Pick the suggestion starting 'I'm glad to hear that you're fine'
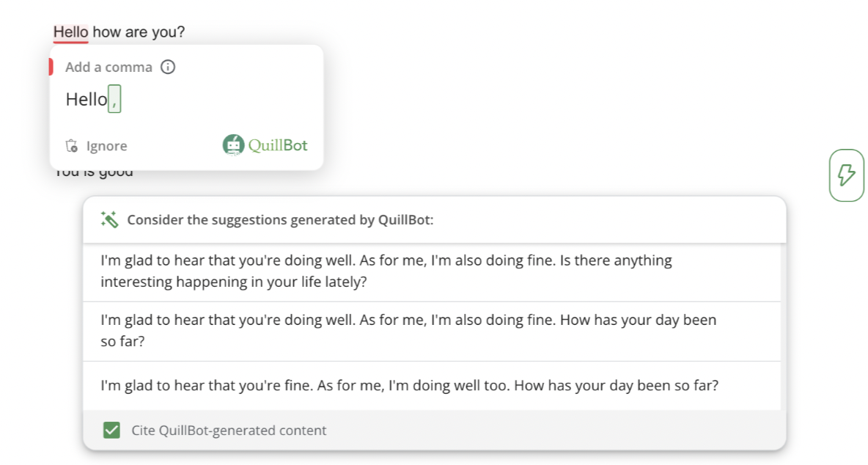The width and height of the screenshot is (868, 465). click(x=409, y=384)
